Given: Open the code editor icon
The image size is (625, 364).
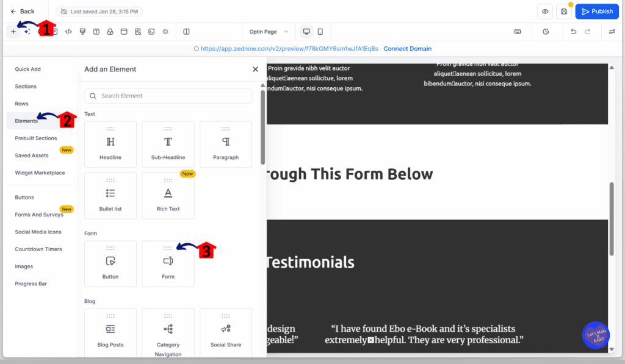Looking at the screenshot, I should pos(68,31).
